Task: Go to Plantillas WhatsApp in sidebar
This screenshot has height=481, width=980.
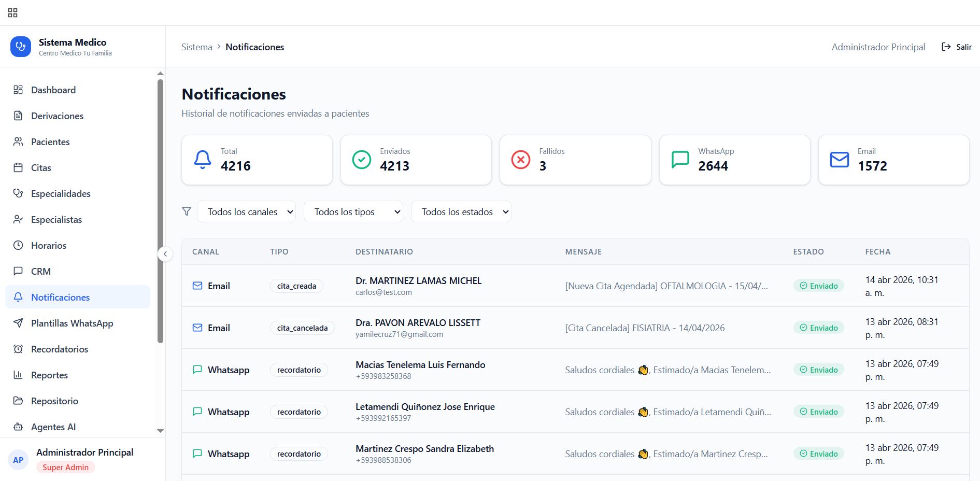Action: 72,323
